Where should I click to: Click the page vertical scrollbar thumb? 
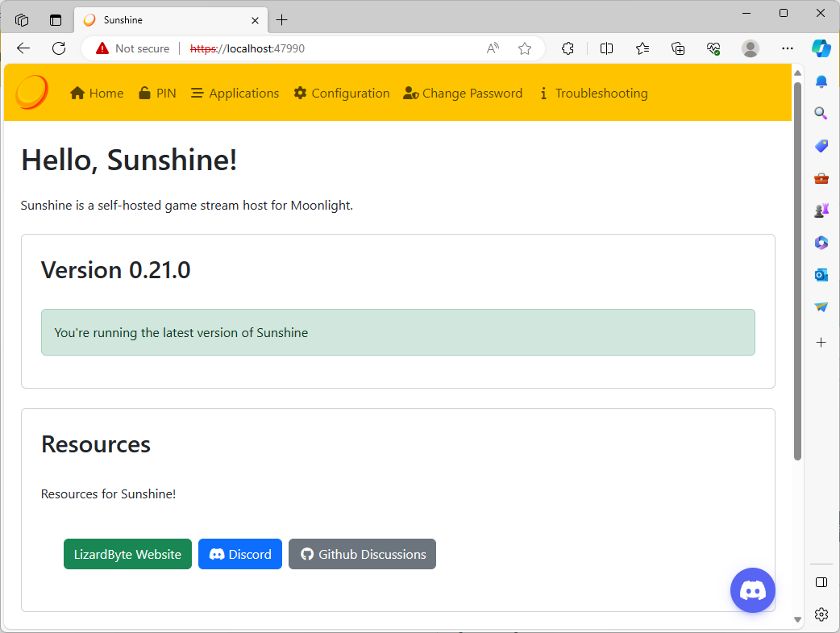tap(797, 271)
